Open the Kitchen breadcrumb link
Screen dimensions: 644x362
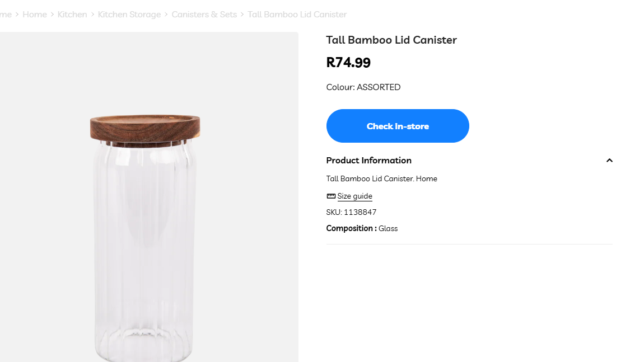pos(72,15)
